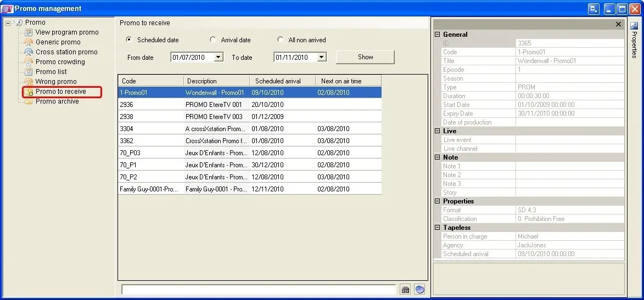Open the Promo list item
This screenshot has height=300, width=644.
click(51, 72)
